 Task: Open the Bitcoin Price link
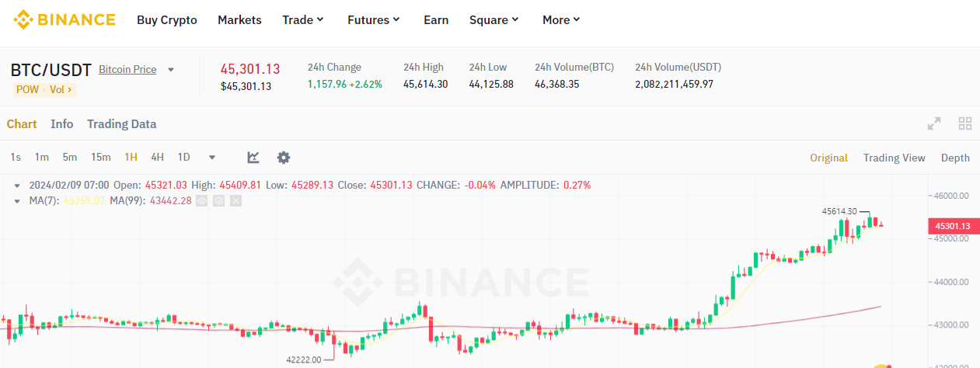tap(127, 70)
